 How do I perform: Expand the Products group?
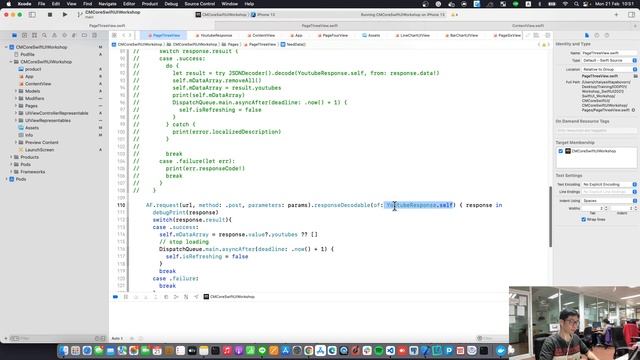[x=11, y=157]
